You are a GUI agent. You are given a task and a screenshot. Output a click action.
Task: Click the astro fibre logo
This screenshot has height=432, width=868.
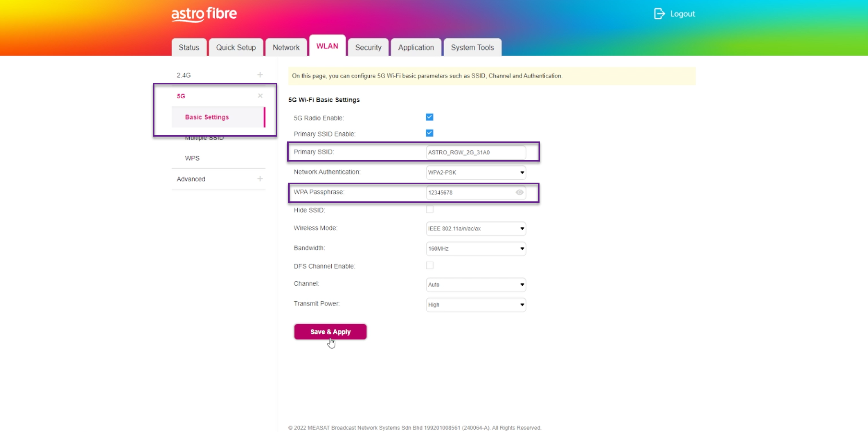(x=204, y=14)
